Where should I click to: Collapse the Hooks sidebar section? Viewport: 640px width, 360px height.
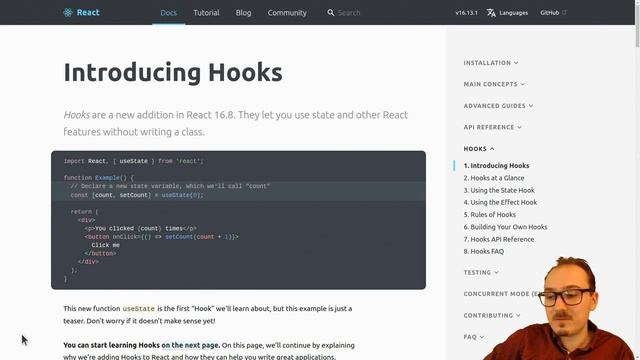point(479,149)
